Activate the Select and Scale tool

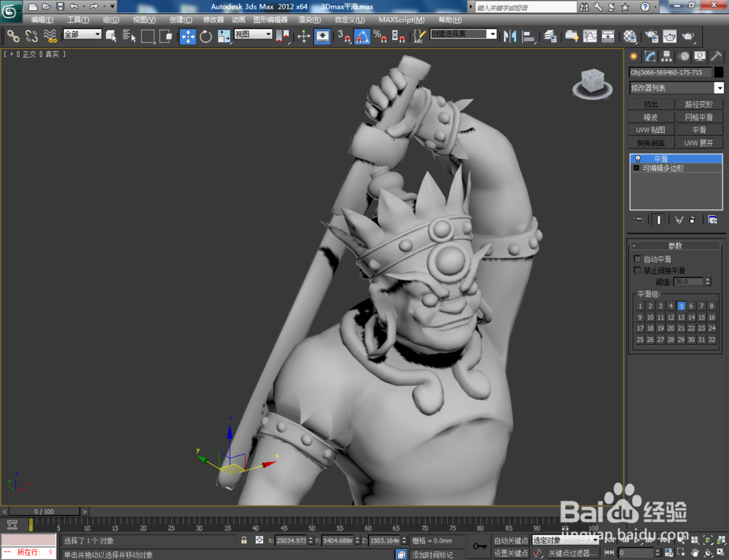224,36
